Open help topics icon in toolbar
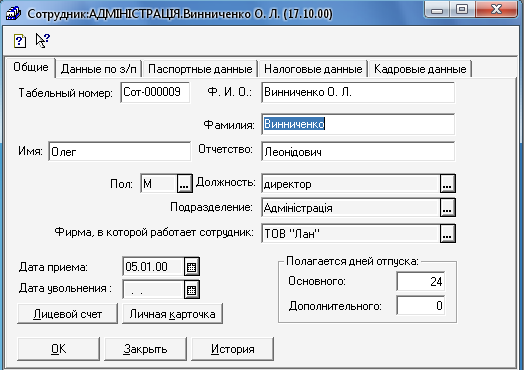This screenshot has height=370, width=524. click(20, 41)
